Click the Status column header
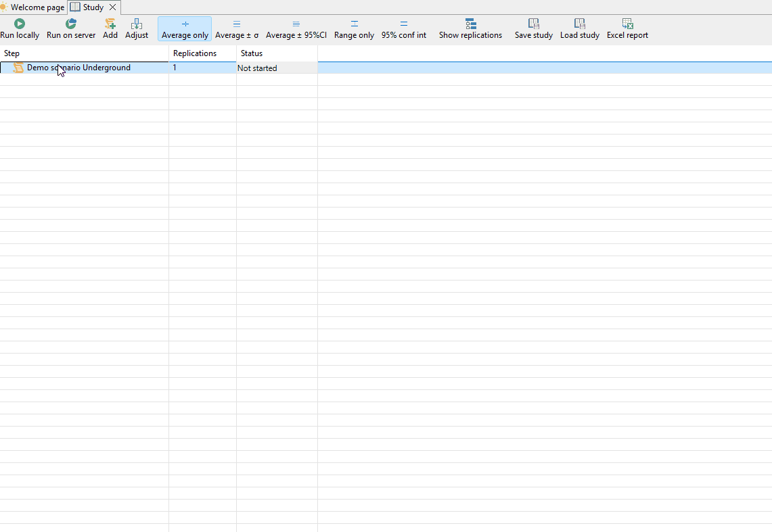This screenshot has height=532, width=772. (277, 53)
